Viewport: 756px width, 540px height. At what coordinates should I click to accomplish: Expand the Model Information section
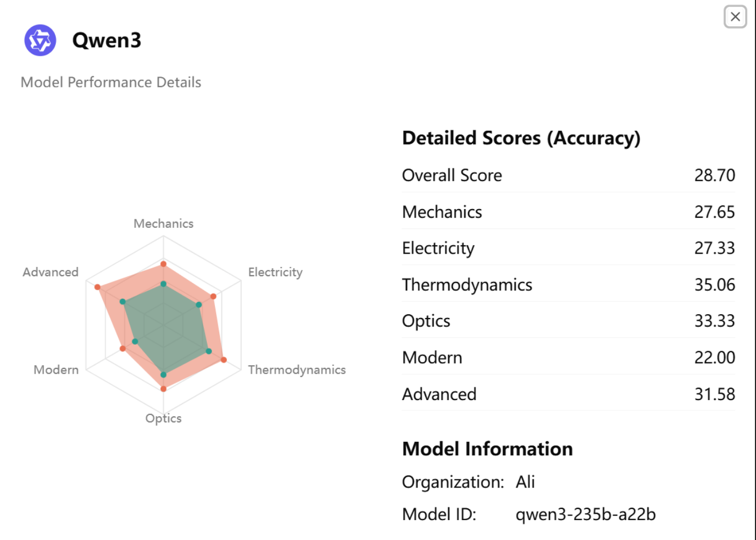tap(487, 449)
